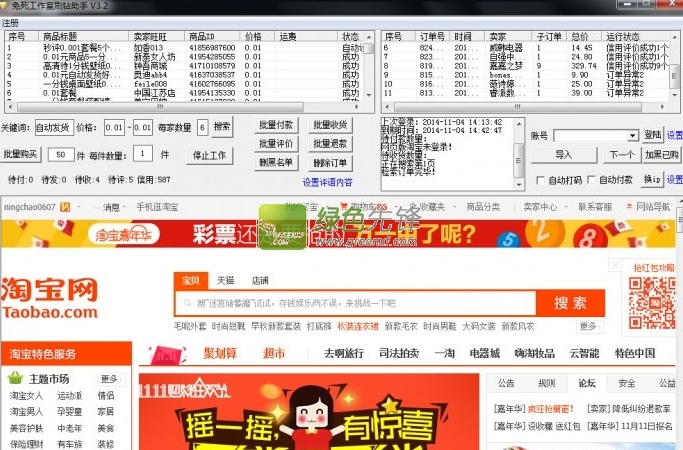
Task: Expand 更多 beside the hot search keywords
Action: pyautogui.click(x=590, y=326)
